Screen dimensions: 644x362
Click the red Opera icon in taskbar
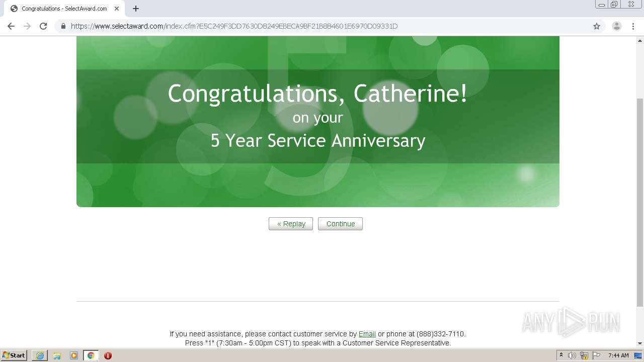pos(108,355)
